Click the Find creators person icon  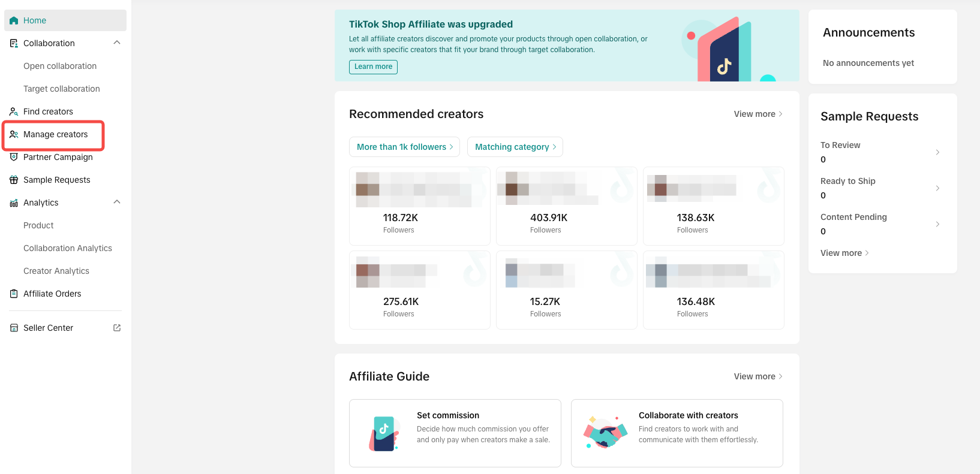click(14, 111)
